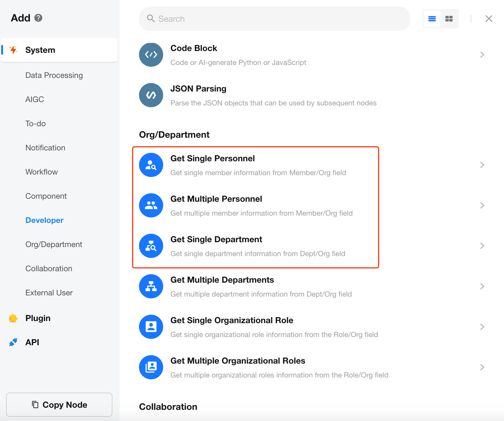504x421 pixels.
Task: Expand the Code Block chevron arrow
Action: [x=482, y=55]
